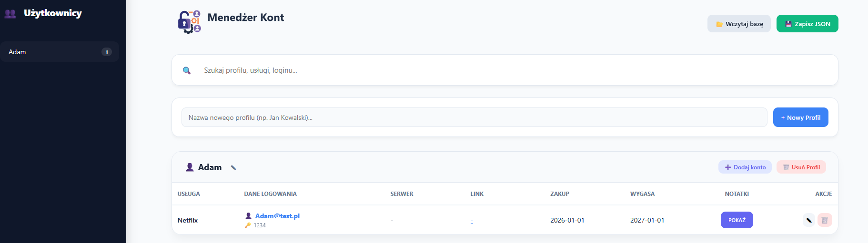Click the password value 1234
Viewport: 868px width, 243px height.
point(260,225)
